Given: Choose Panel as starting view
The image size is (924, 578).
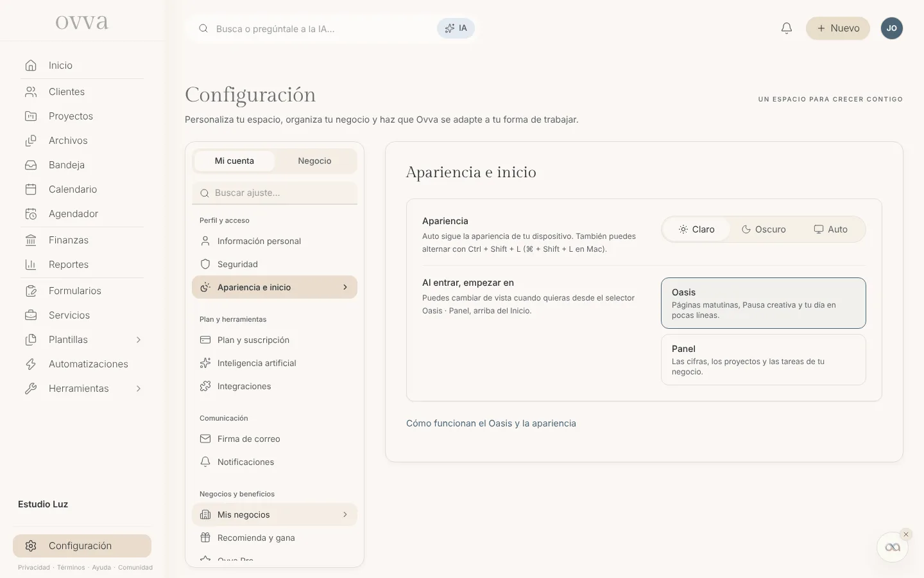Looking at the screenshot, I should 764,360.
